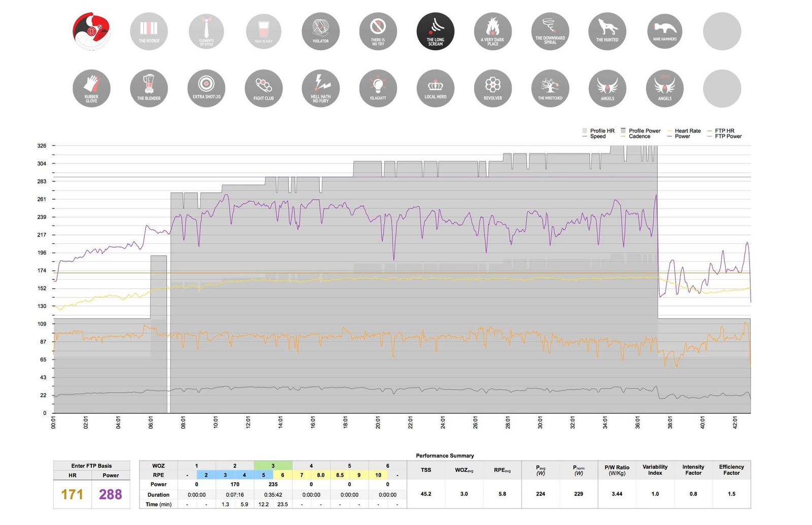
Task: Click the Sufferfest logo at top left
Action: click(91, 31)
